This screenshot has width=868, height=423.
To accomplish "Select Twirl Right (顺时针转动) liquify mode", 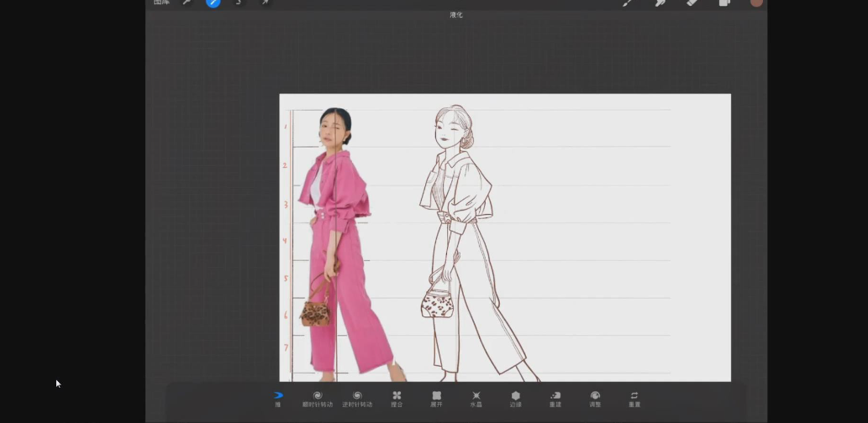I will 317,399.
